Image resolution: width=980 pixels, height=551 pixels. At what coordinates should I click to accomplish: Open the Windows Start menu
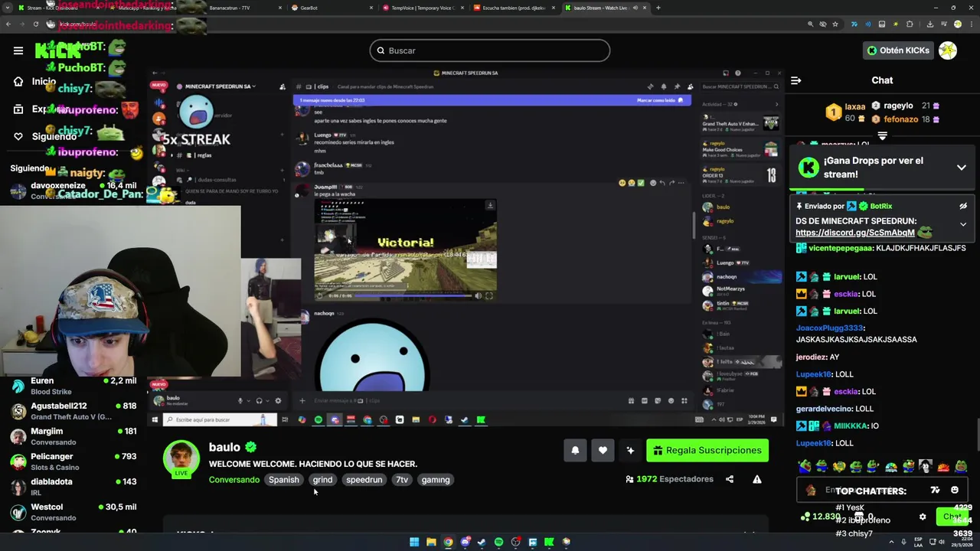414,542
